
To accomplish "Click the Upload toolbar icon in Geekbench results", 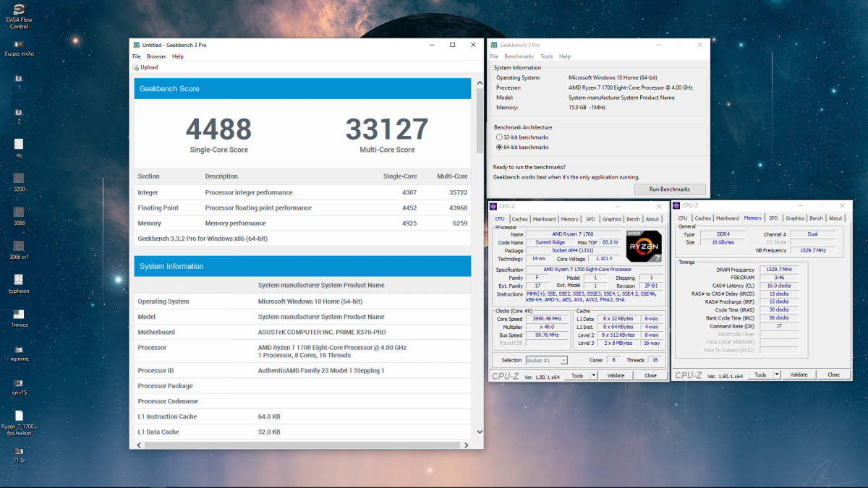I will 135,67.
